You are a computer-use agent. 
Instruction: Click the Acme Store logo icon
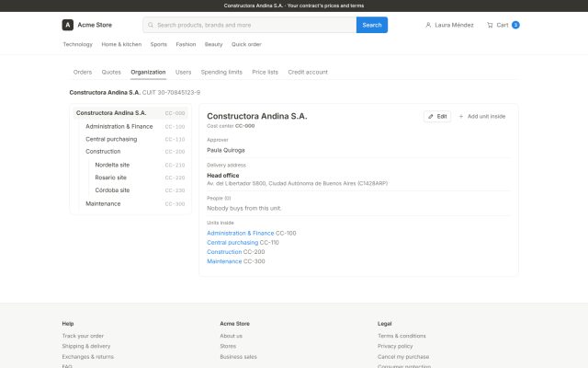[67, 25]
